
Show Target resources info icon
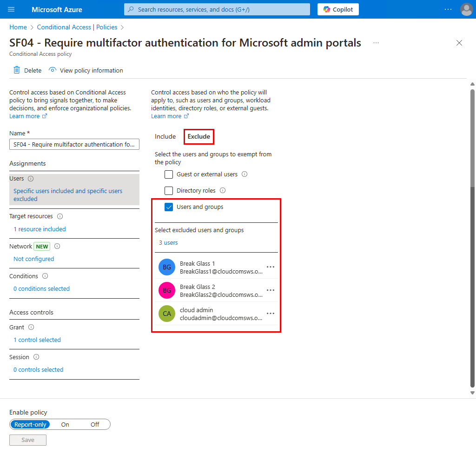pos(60,216)
